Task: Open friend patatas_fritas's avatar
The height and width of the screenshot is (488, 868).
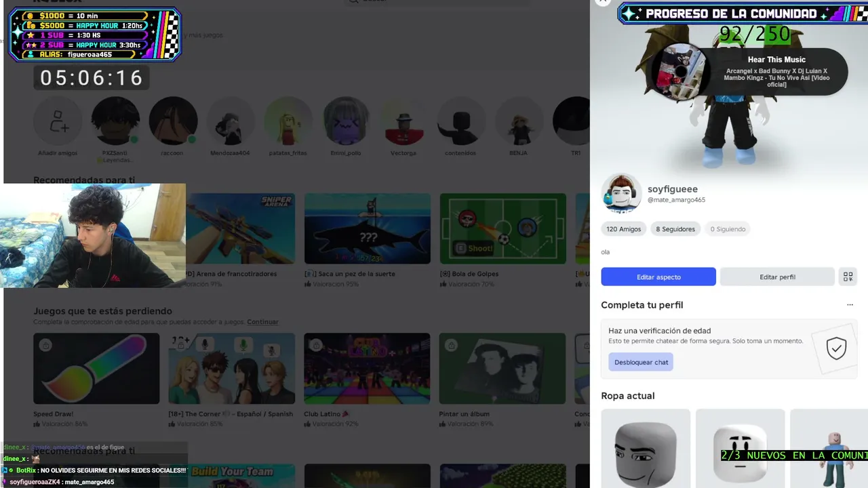Action: pyautogui.click(x=288, y=122)
